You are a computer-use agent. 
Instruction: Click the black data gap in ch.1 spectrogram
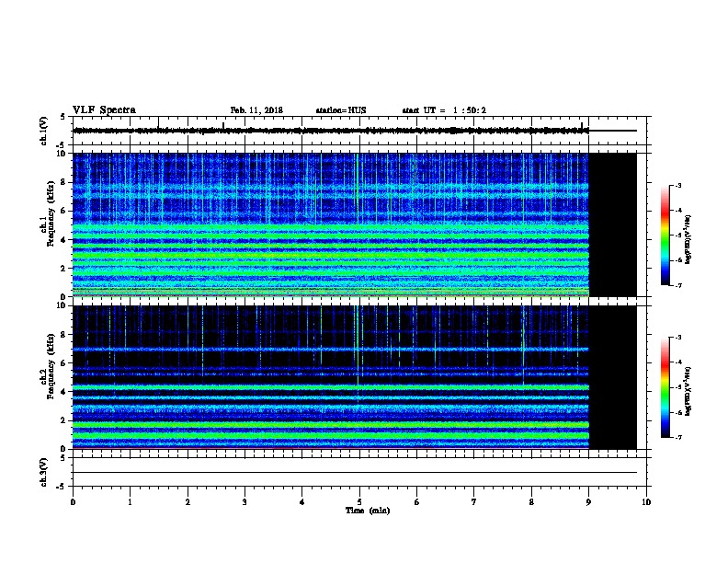613,224
